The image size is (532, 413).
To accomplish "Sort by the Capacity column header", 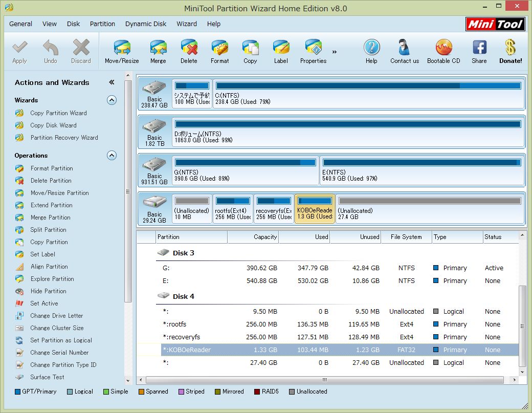I will click(x=253, y=237).
